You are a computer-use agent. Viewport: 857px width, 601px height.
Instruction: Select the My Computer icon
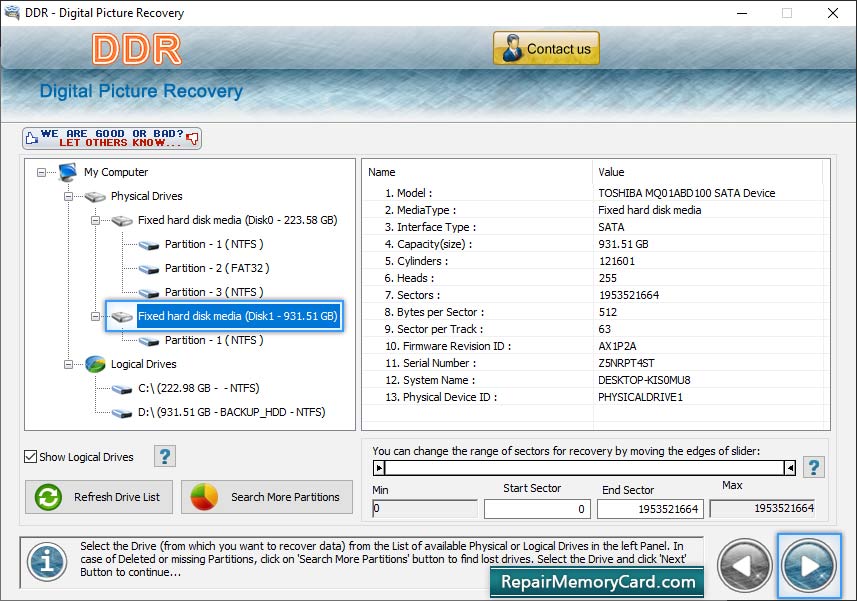(x=68, y=172)
